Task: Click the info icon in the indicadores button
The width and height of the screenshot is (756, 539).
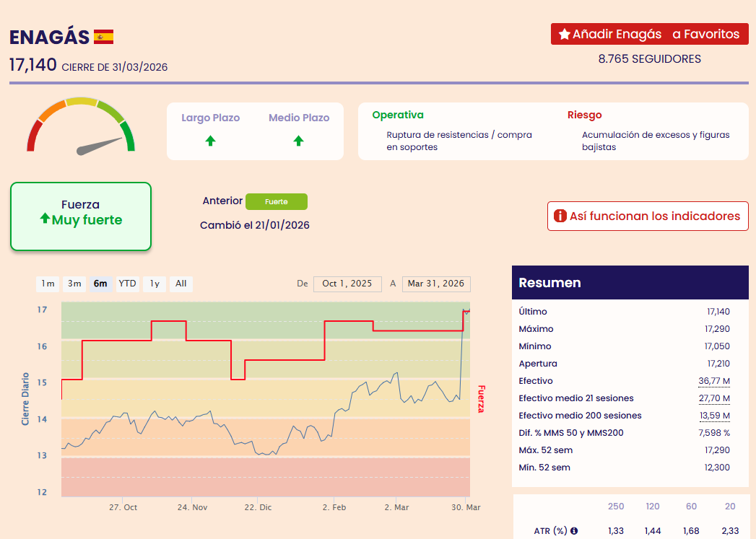Action: tap(560, 216)
